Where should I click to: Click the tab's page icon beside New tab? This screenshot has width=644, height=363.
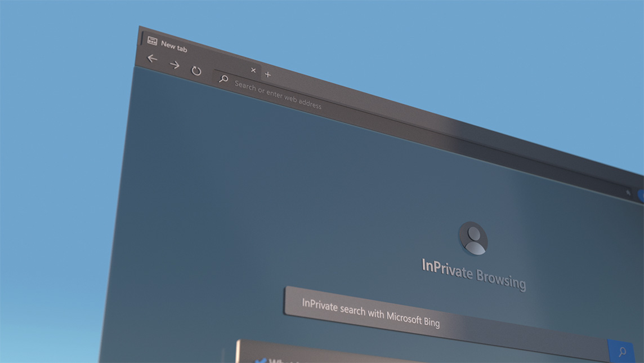point(153,41)
